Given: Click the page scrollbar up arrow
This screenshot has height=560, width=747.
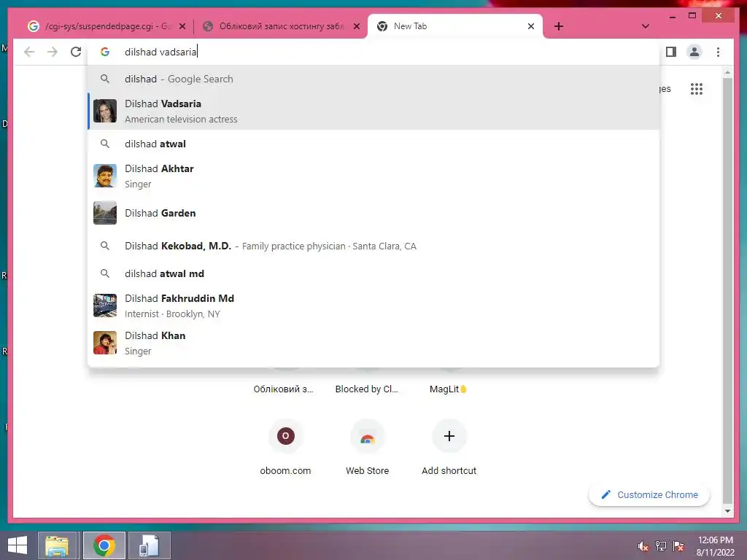Looking at the screenshot, I should tap(727, 72).
